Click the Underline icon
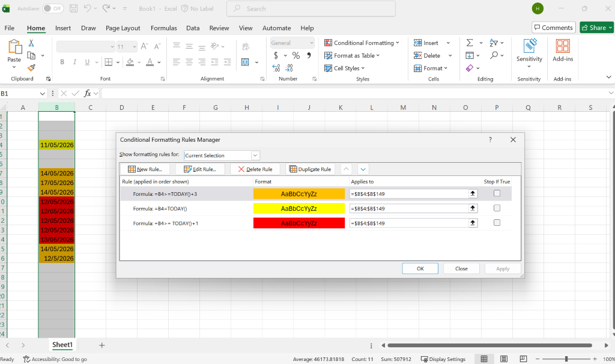 [87, 62]
